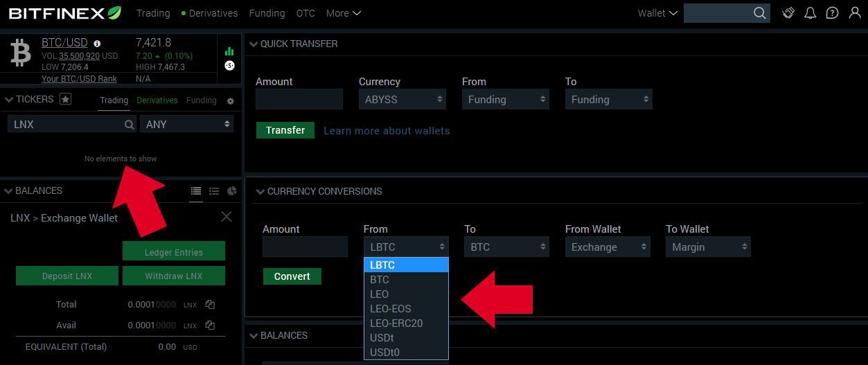The image size is (868, 365).
Task: Show Balances pie chart view
Action: (232, 191)
